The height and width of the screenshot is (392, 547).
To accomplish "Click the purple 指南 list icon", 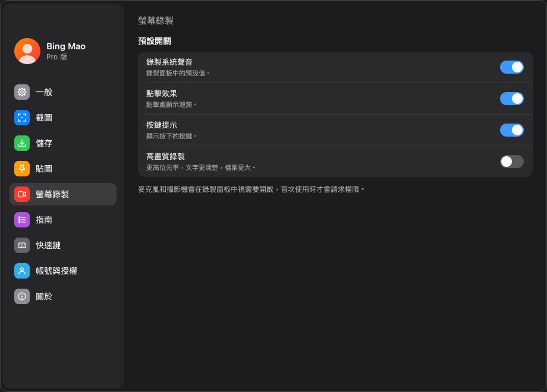I will [22, 220].
